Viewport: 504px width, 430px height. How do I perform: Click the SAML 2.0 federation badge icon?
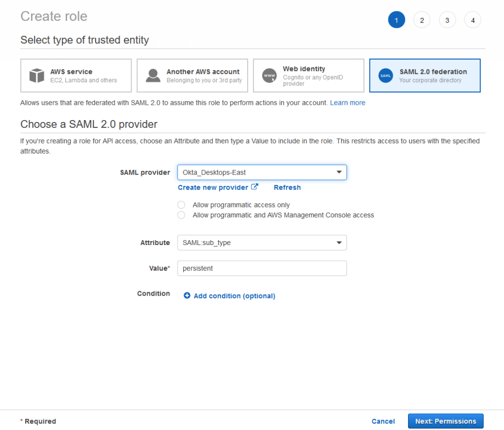385,75
